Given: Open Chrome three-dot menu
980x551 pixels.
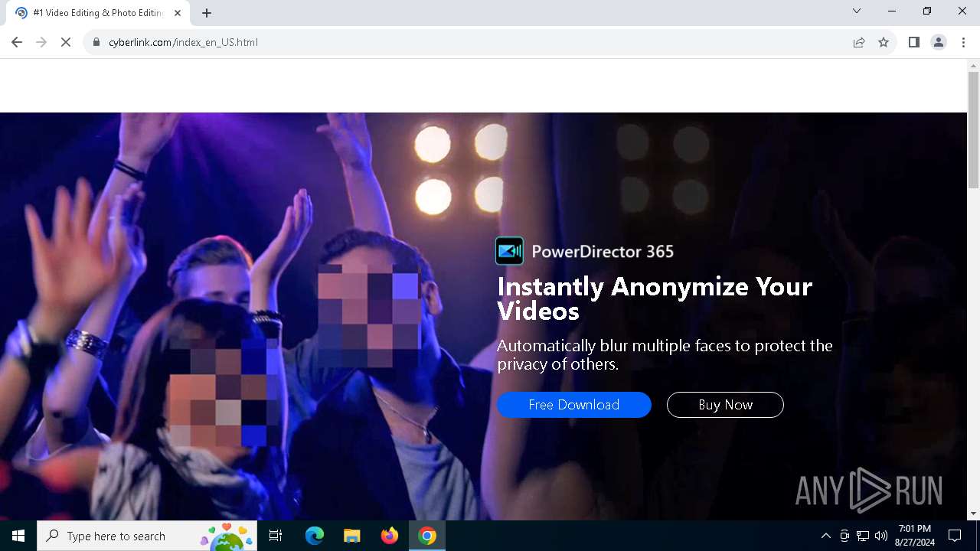Looking at the screenshot, I should [963, 42].
